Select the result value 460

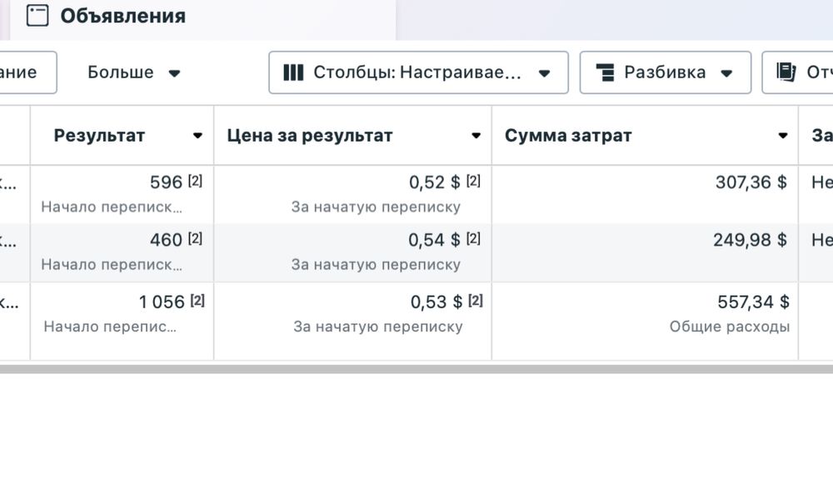point(167,240)
